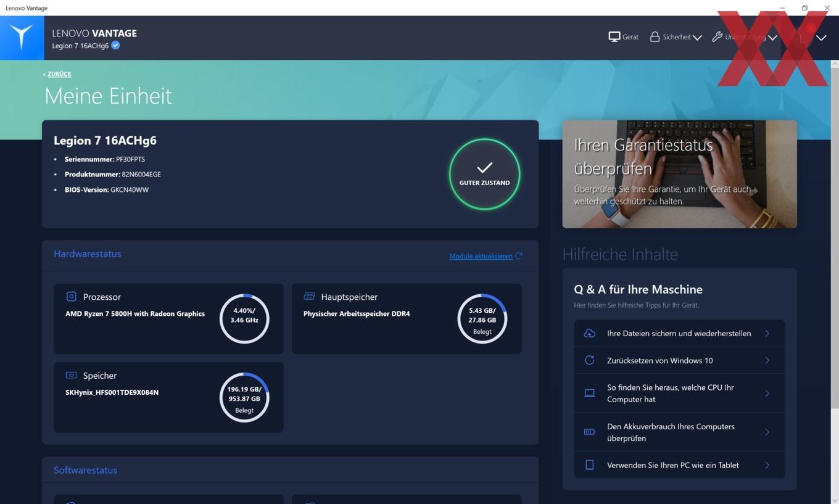Click the Q & A für Ihre Maschine heading
839x504 pixels.
click(638, 289)
